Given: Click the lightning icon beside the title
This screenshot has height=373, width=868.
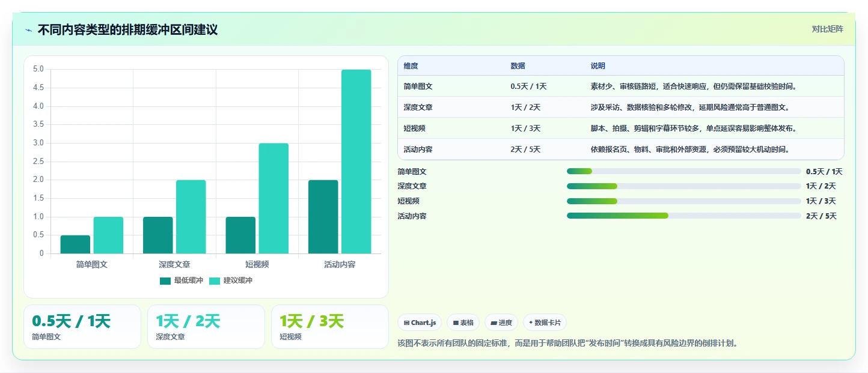Looking at the screenshot, I should coord(28,30).
